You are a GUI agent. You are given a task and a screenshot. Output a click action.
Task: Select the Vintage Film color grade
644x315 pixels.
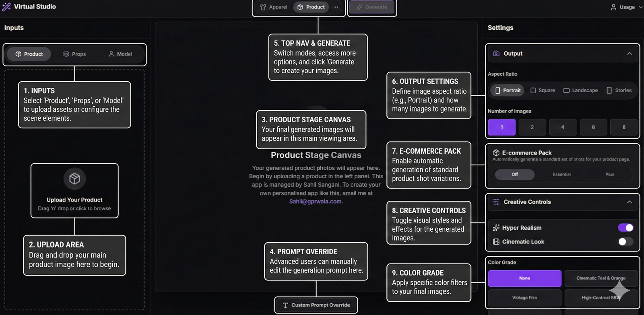pos(524,298)
